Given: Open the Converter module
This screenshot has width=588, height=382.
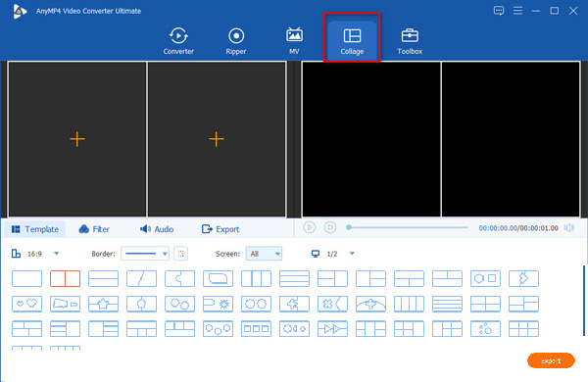Looking at the screenshot, I should pyautogui.click(x=178, y=41).
